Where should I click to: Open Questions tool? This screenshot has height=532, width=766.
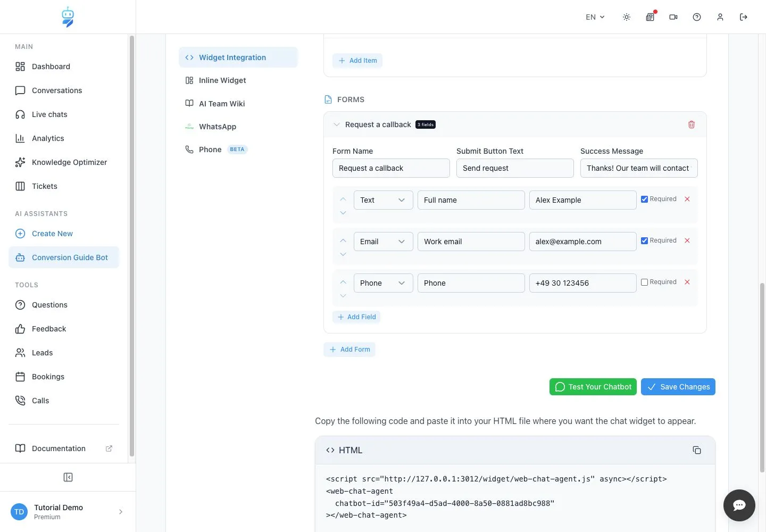[64, 305]
